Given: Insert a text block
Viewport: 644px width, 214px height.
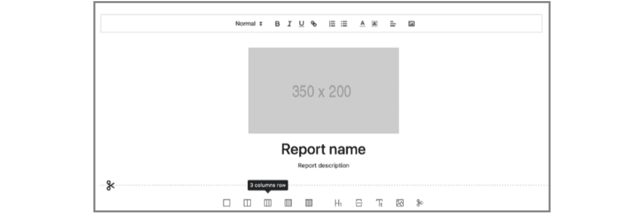Looking at the screenshot, I should [x=379, y=203].
